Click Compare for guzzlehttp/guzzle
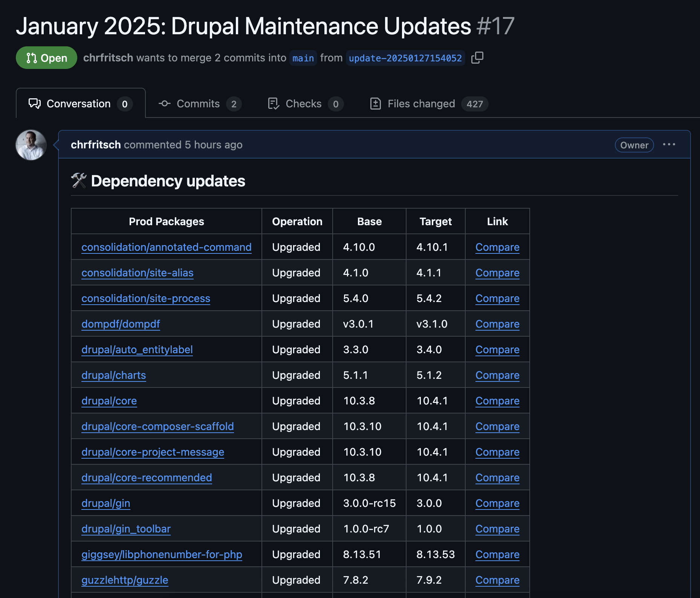 [x=497, y=580]
